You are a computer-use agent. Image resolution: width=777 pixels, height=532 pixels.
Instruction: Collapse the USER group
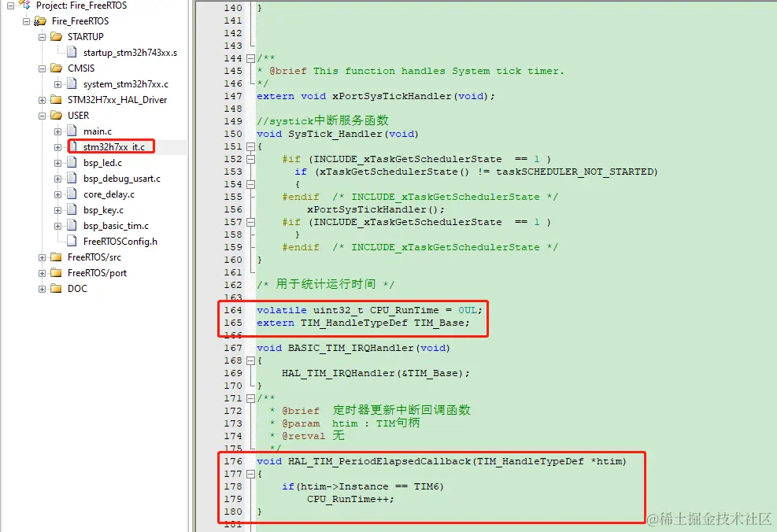(x=43, y=116)
